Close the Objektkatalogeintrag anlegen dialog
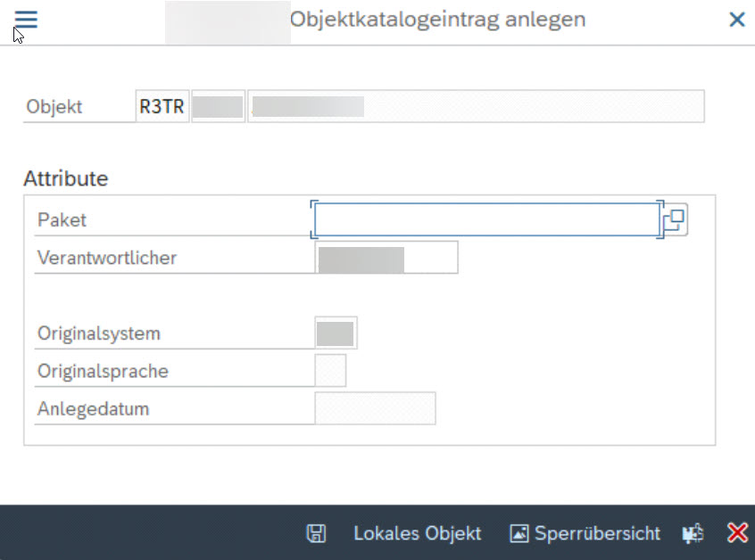This screenshot has width=755, height=560. tap(736, 20)
